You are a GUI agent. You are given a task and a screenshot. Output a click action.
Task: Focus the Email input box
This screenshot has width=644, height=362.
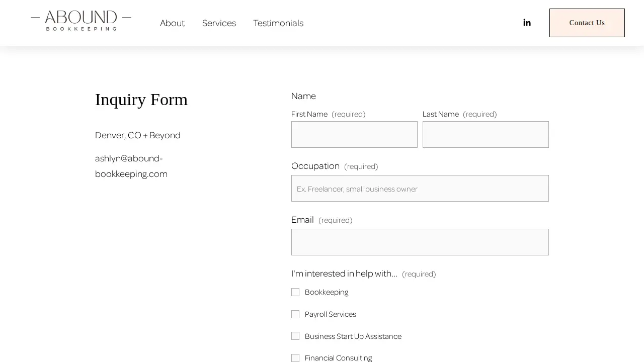point(420,242)
